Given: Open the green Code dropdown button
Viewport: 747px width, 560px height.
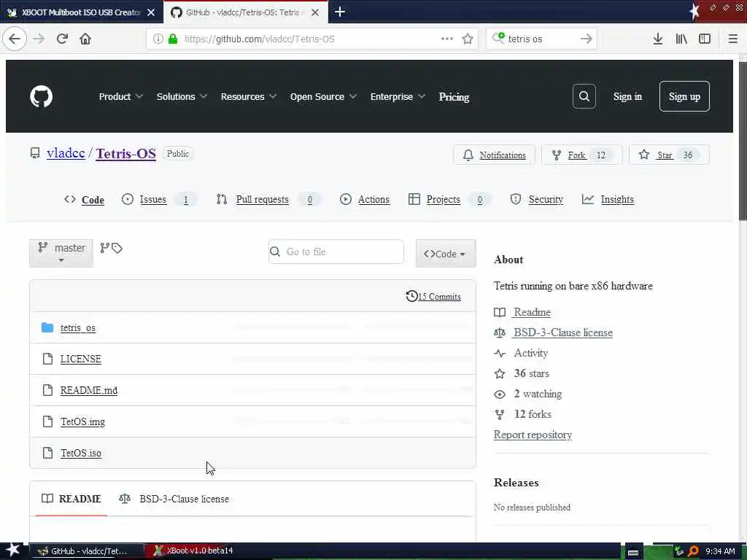Looking at the screenshot, I should 446,253.
